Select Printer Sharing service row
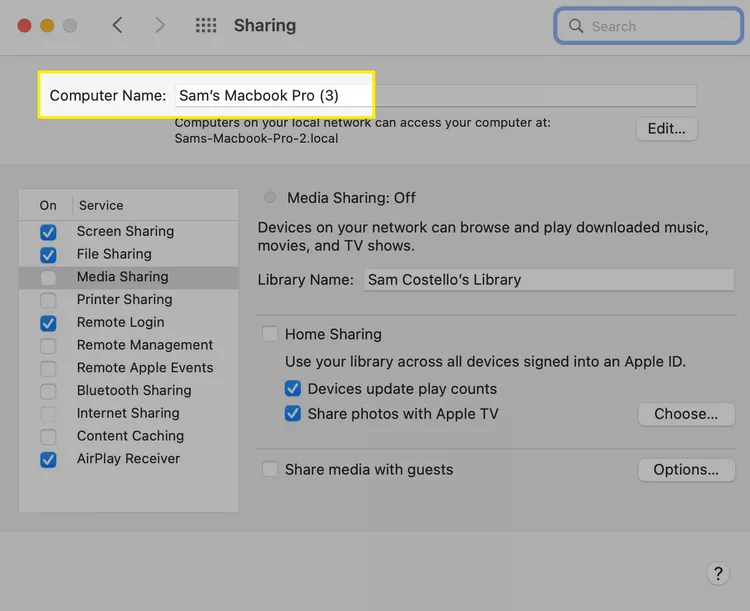The width and height of the screenshot is (750, 611). [x=128, y=300]
